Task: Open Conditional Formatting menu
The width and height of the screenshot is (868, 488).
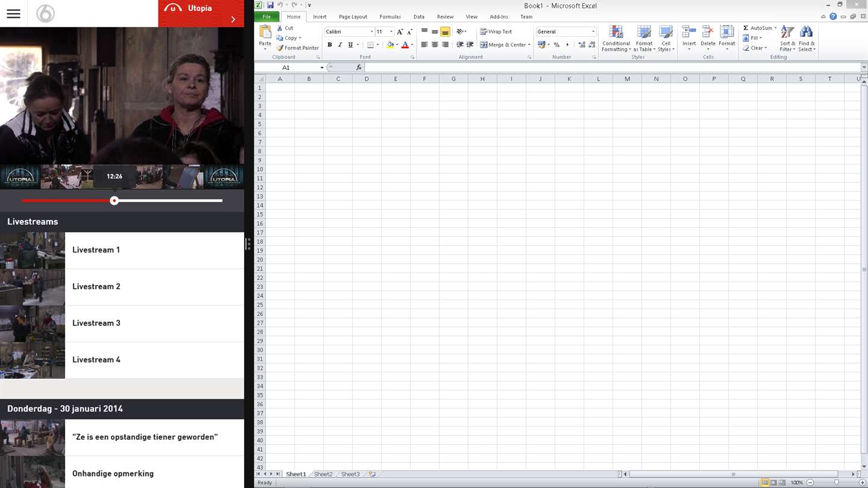Action: pos(616,39)
